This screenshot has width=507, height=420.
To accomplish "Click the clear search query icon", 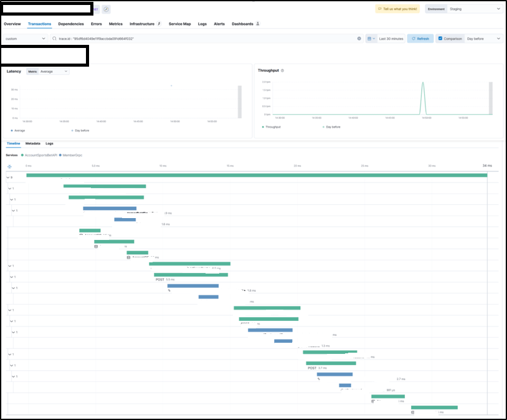I will [x=359, y=39].
